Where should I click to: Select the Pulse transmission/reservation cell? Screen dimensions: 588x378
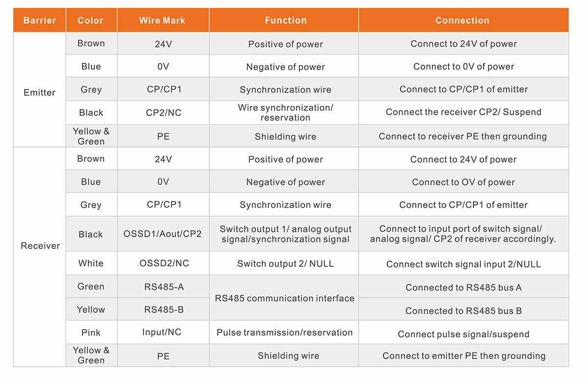tap(285, 332)
